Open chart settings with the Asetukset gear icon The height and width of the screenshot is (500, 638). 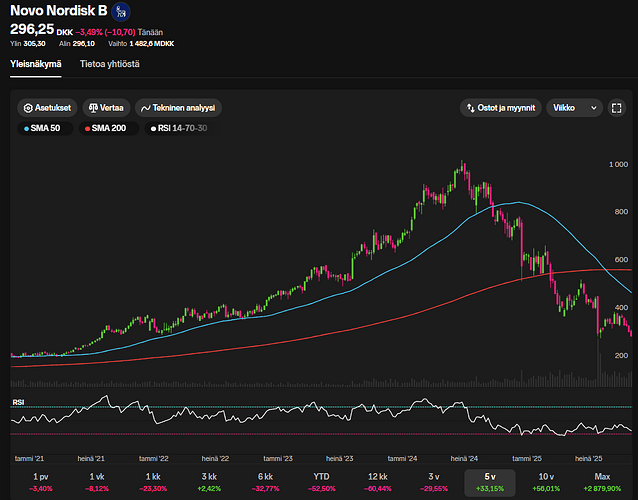coord(28,108)
